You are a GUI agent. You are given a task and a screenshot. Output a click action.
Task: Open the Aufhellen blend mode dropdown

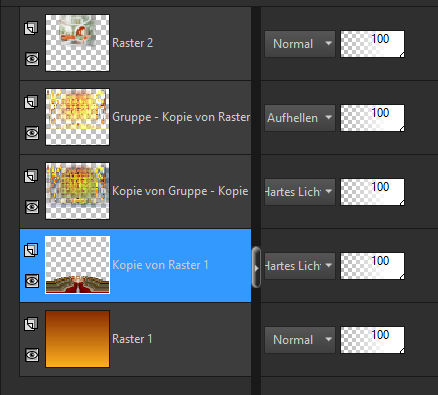click(x=300, y=118)
